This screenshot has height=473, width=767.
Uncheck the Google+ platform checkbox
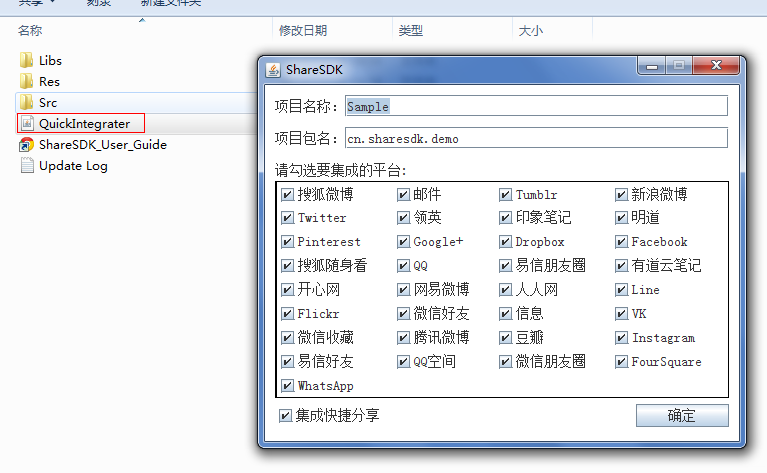(403, 242)
